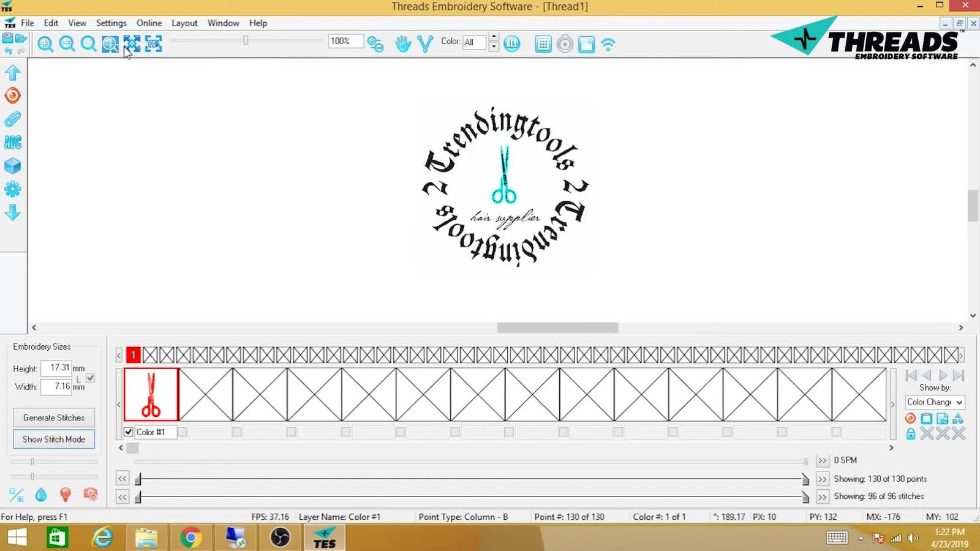Toggle the L lock checkbox beside embroidery sizes
Viewport: 980px width, 551px height.
(x=89, y=378)
